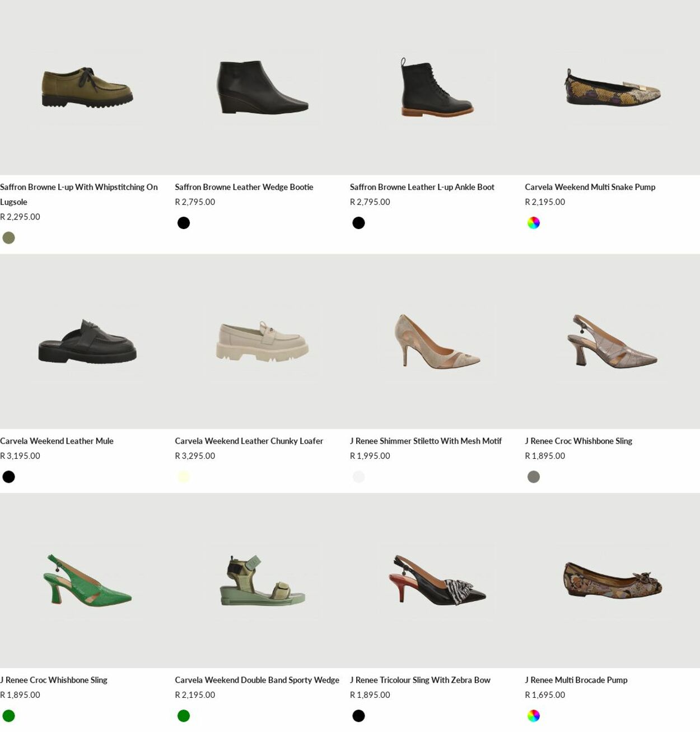Select olive swatch under Whipstitching Lugsole shoe
Viewport: 700px width, 732px height.
[x=8, y=238]
